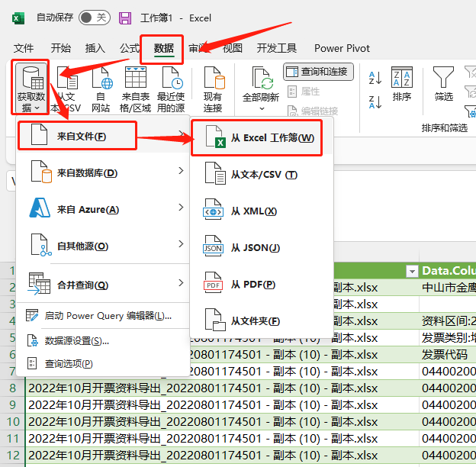Expand the 来自数据库(D) submenu
Viewport: 476px width, 467px height.
coord(103,172)
